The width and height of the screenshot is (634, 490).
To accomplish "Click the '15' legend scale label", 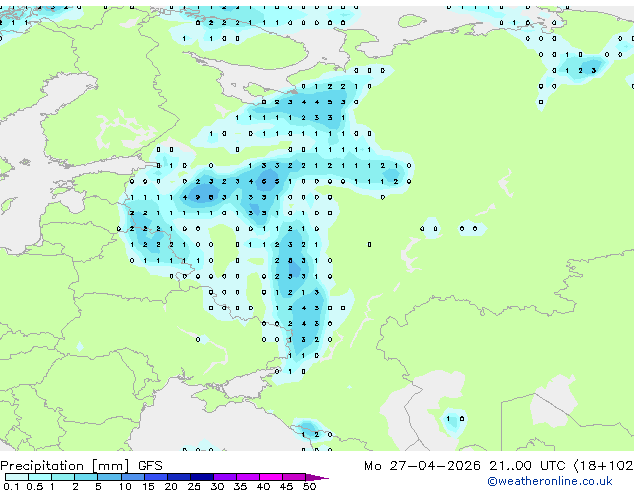I will tap(148, 486).
